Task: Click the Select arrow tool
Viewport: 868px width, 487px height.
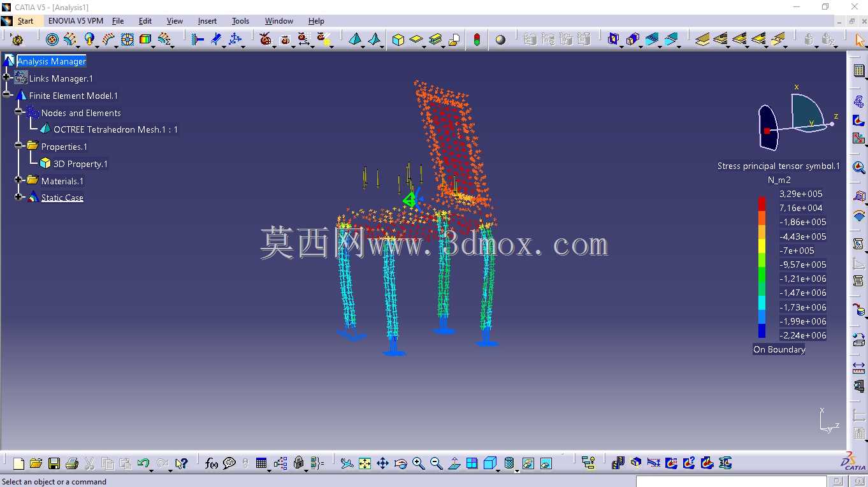Action: pyautogui.click(x=859, y=40)
